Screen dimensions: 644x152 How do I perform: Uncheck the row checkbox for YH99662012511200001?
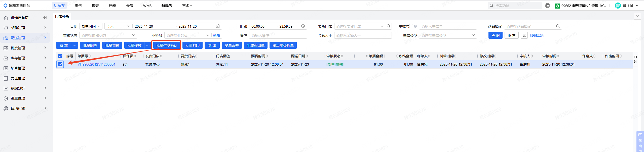[x=60, y=64]
